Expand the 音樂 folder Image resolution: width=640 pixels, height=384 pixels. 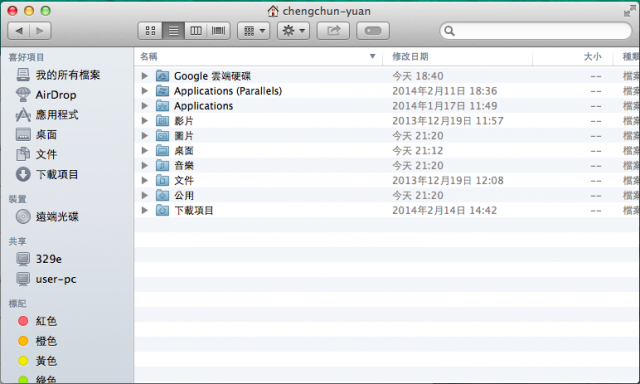(144, 165)
